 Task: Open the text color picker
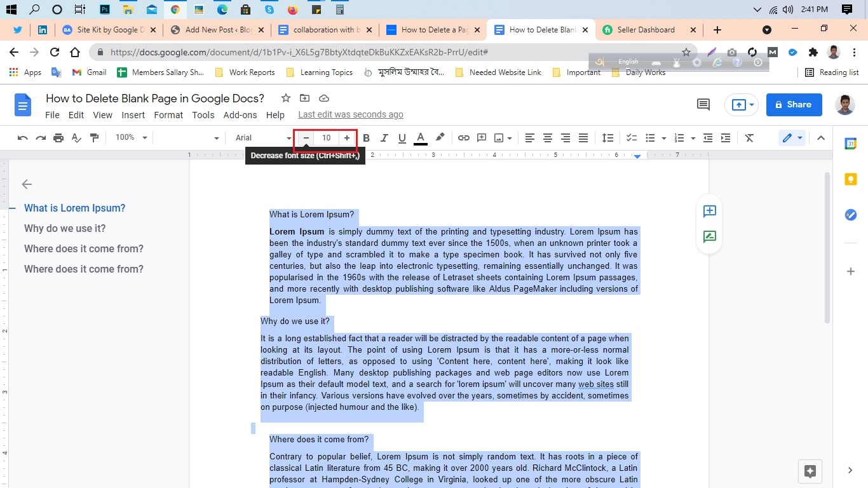(420, 137)
